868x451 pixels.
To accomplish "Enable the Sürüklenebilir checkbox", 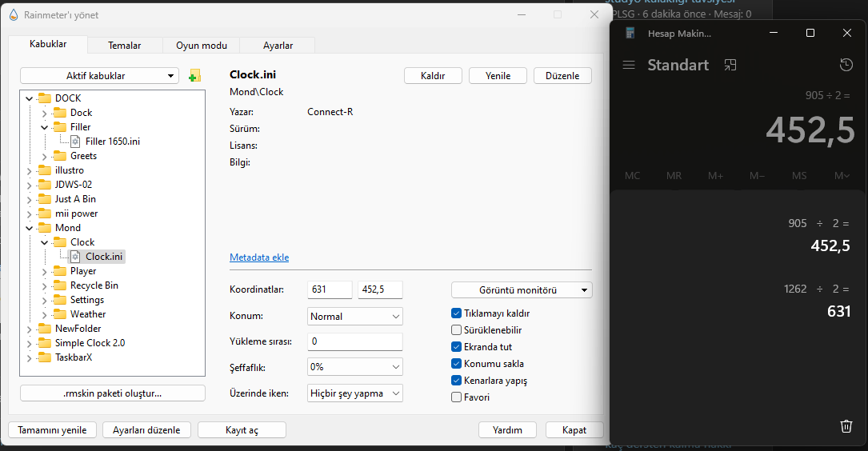I will coord(457,330).
